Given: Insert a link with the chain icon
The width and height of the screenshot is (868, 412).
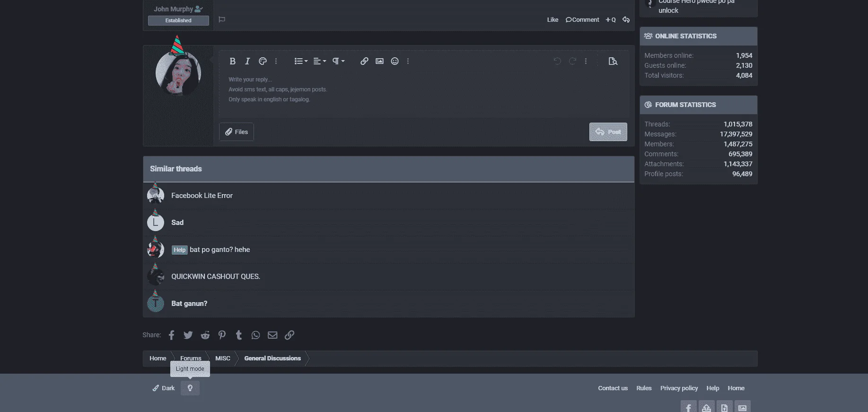Looking at the screenshot, I should coord(364,61).
